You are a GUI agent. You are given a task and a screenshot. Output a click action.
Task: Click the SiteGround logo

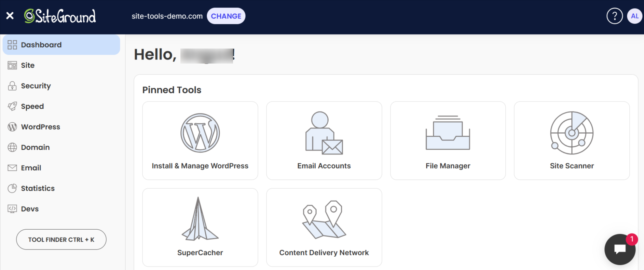coord(60,16)
